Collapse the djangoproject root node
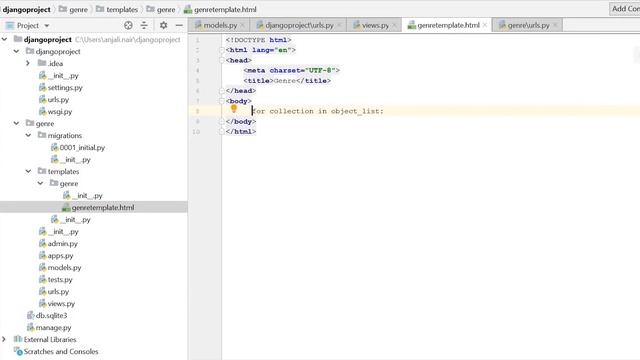 (4, 40)
